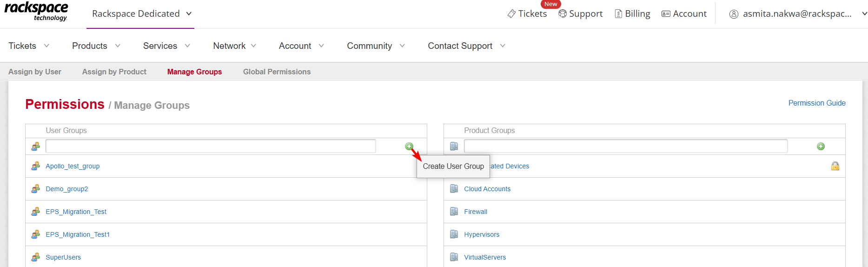Expand the Account navigation menu

(301, 46)
